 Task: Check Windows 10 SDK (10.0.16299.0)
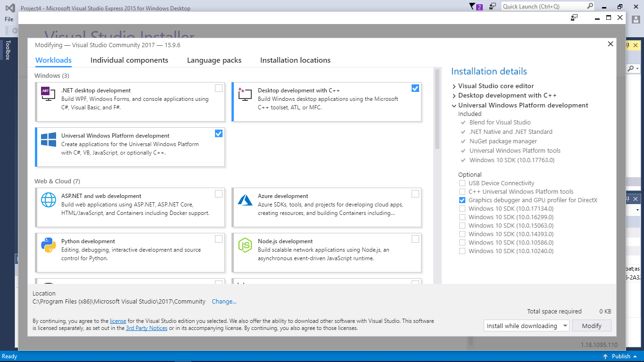coord(462,217)
